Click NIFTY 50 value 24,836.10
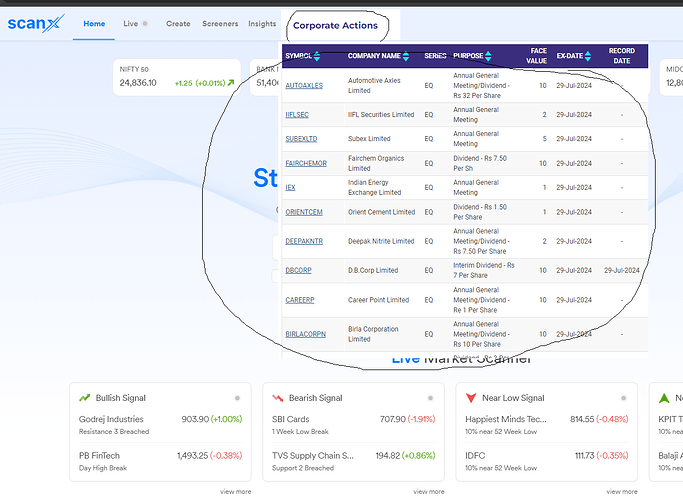The image size is (683, 500). 138,83
